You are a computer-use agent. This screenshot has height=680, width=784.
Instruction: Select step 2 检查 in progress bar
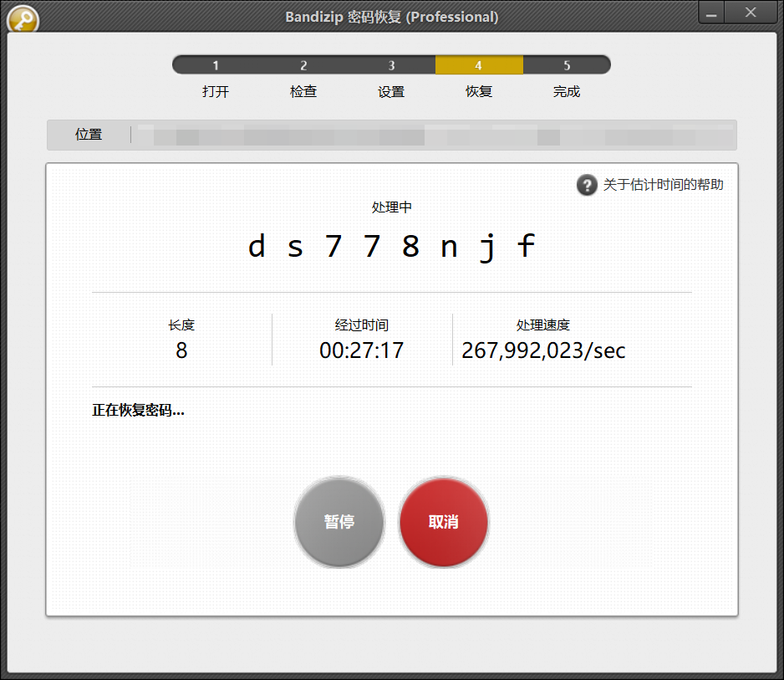click(x=303, y=65)
